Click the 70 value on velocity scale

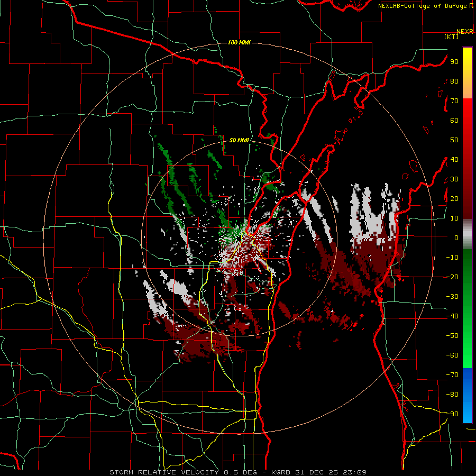454,101
